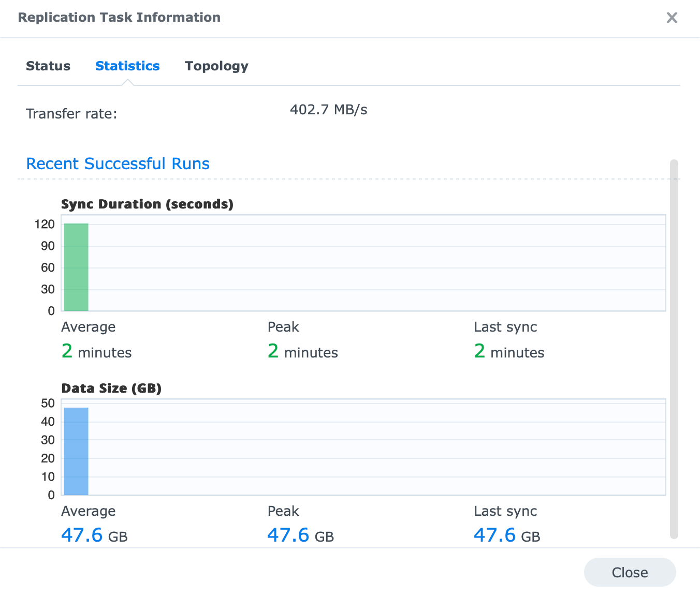Click the blue data size bar

tap(76, 451)
